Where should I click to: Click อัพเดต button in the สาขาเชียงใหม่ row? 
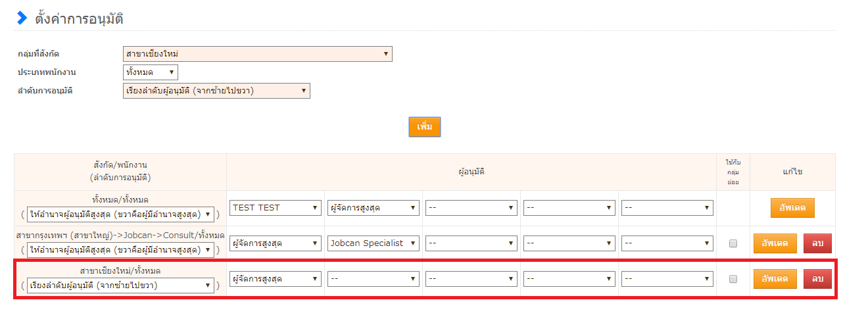point(775,279)
